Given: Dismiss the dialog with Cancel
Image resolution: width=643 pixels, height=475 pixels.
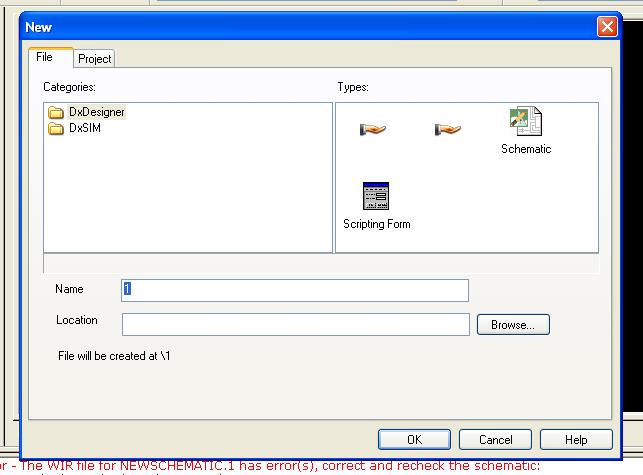Looking at the screenshot, I should tap(495, 440).
